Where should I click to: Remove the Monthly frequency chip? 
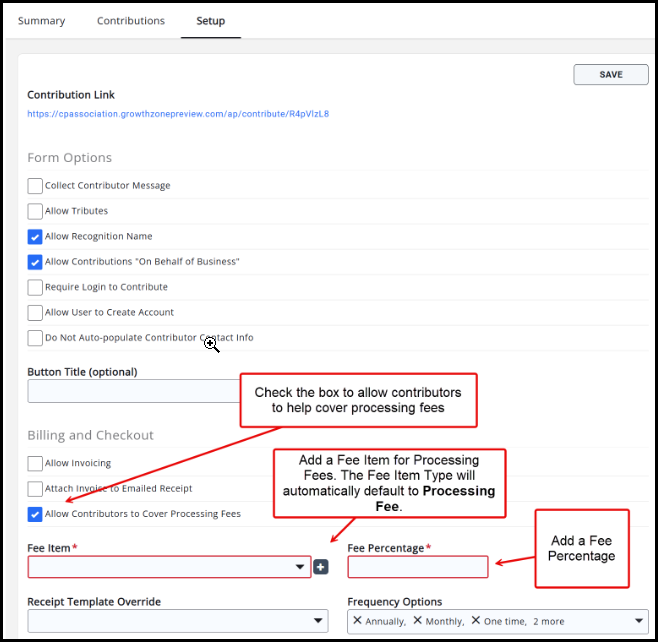tap(418, 621)
